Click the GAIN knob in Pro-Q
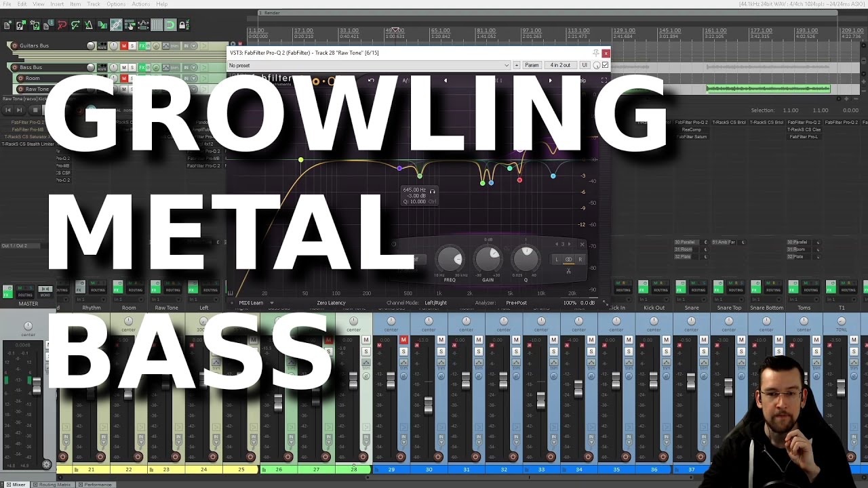The width and height of the screenshot is (868, 488). click(x=488, y=260)
